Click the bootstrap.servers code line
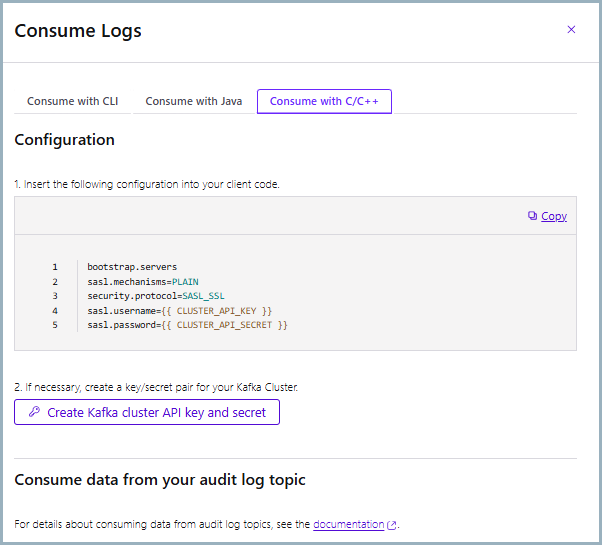602x545 pixels. [x=132, y=267]
